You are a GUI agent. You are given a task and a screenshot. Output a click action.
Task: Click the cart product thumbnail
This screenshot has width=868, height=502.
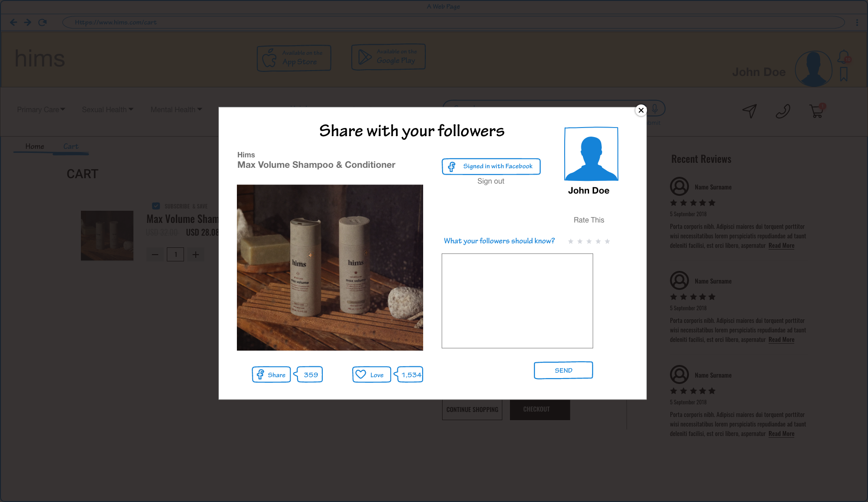pos(107,236)
